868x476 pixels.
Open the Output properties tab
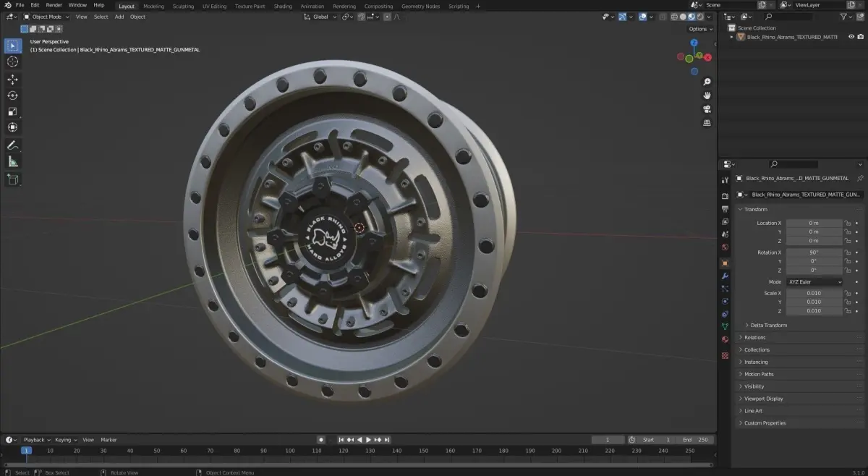(725, 209)
